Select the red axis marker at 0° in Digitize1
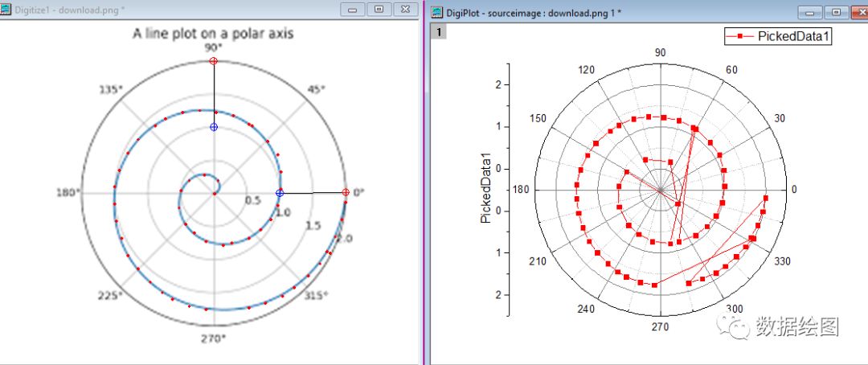Viewport: 868px width, 365px height. coord(346,192)
